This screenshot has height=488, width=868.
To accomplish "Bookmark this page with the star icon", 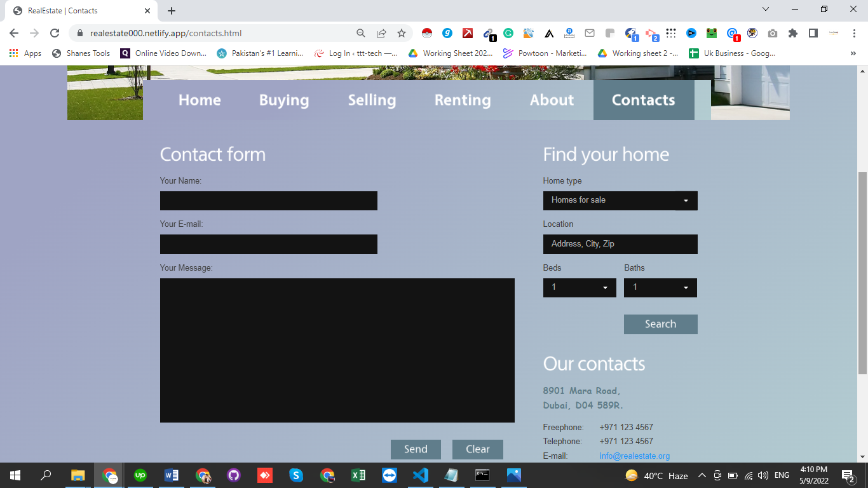I will coord(402,33).
